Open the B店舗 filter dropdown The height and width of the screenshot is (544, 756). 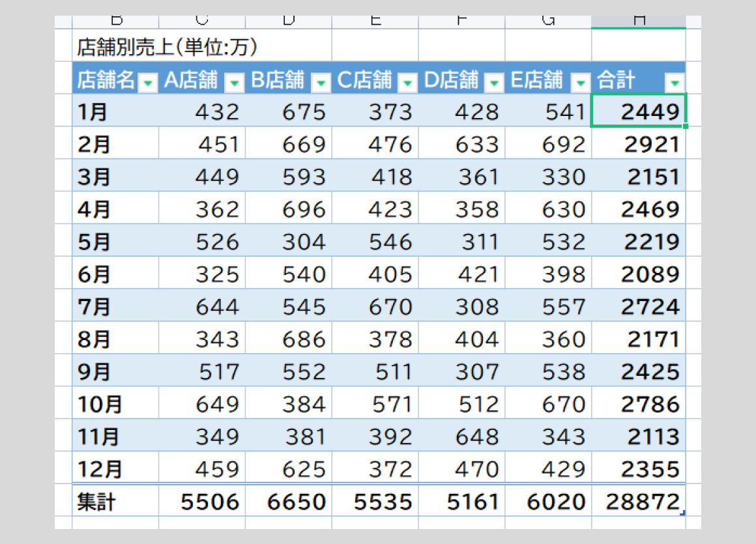tap(321, 83)
